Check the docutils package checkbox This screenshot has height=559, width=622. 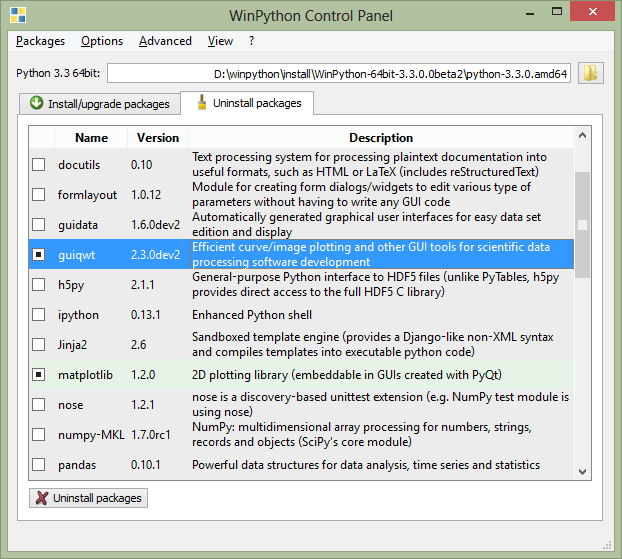(38, 165)
